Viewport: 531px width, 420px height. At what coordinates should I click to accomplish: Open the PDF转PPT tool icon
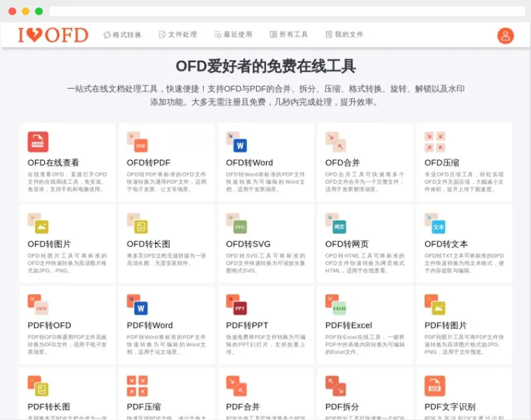tap(236, 305)
